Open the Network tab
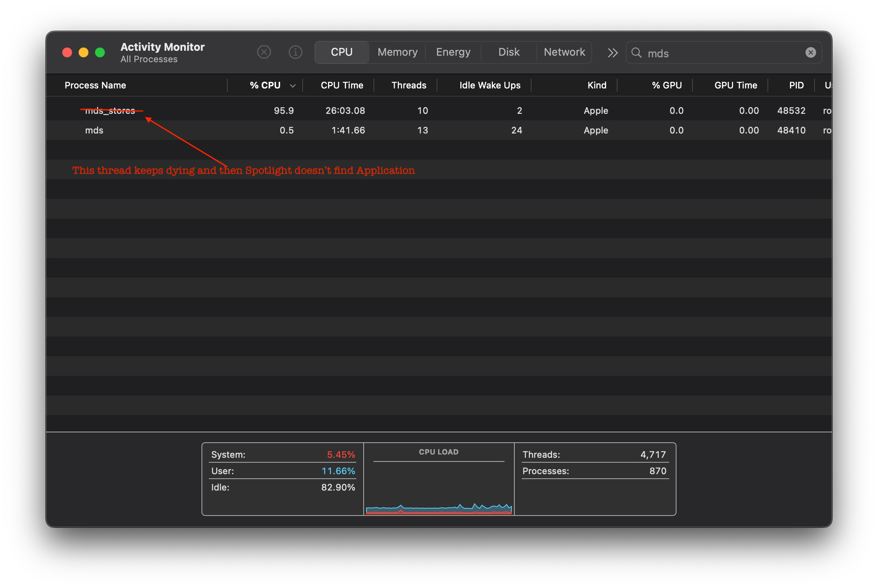Screen dimensions: 878x588 (564, 52)
